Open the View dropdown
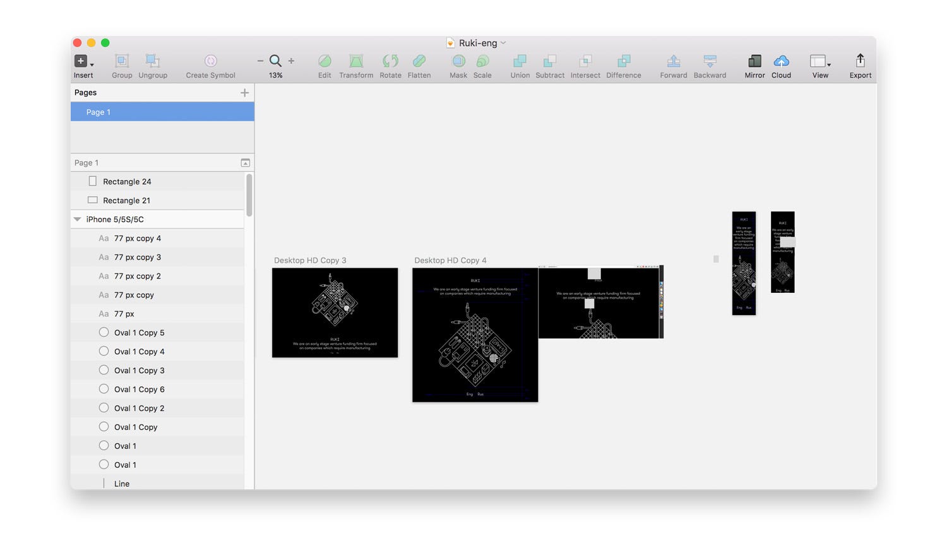Viewport: 947px width, 560px height. click(820, 61)
